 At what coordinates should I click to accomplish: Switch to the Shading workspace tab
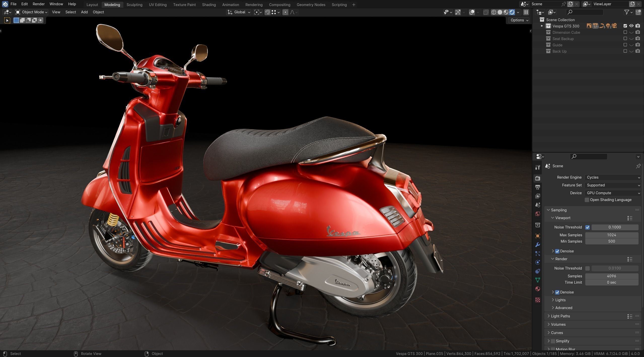tap(209, 5)
